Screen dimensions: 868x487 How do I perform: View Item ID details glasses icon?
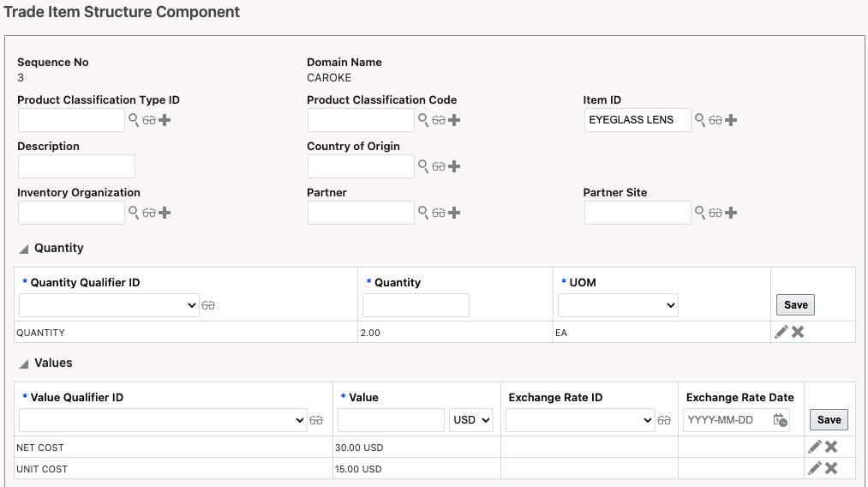click(x=715, y=120)
